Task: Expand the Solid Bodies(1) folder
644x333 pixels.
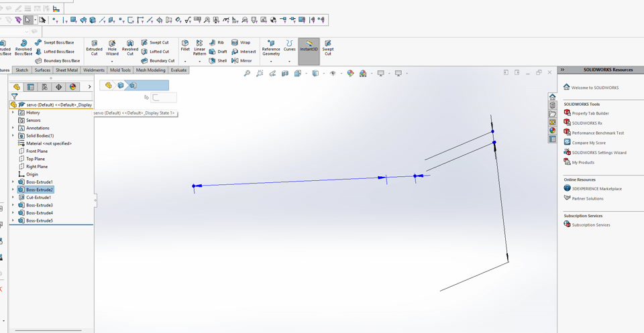Action: point(13,136)
